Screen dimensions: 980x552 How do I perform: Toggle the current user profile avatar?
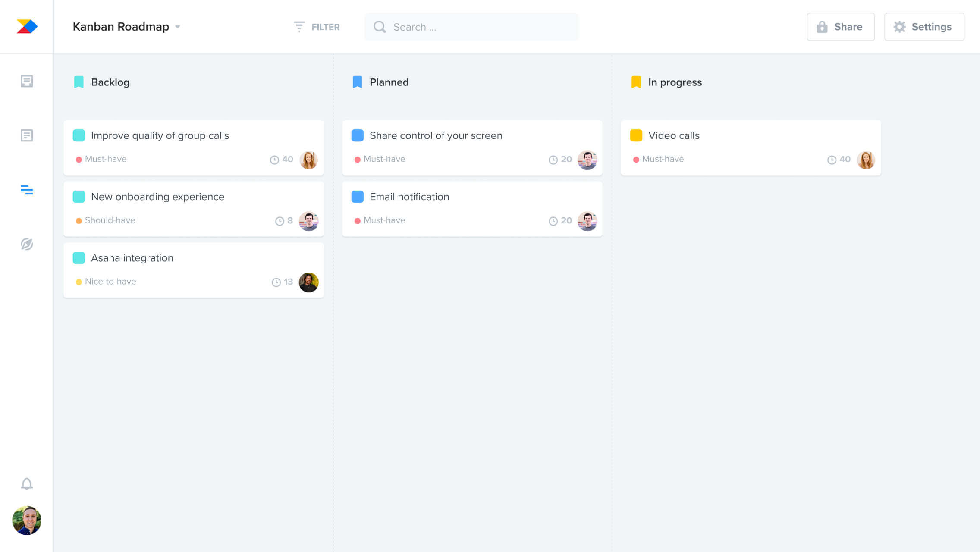click(27, 521)
